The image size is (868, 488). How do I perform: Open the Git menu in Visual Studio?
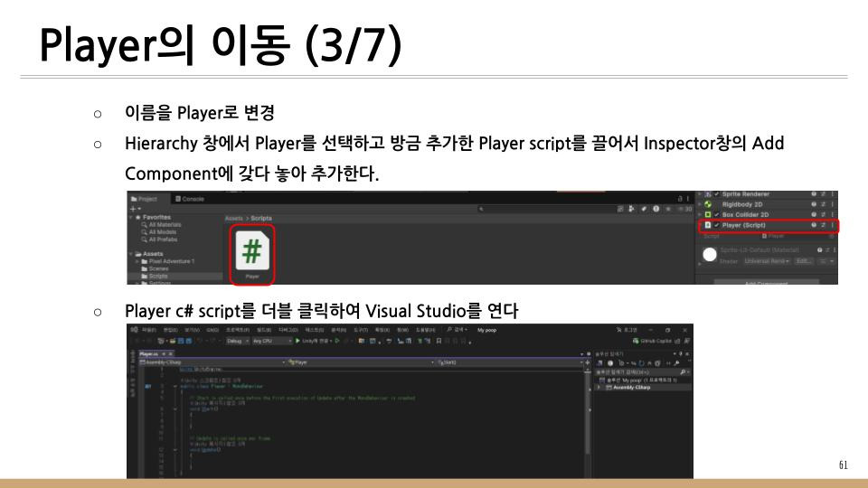pos(212,330)
